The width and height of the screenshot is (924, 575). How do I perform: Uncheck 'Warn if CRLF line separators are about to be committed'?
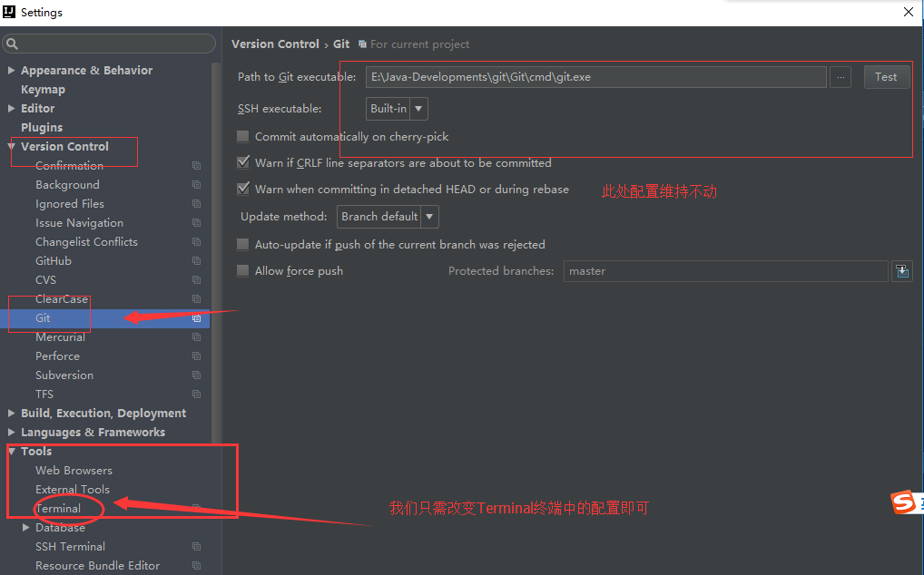click(x=242, y=162)
